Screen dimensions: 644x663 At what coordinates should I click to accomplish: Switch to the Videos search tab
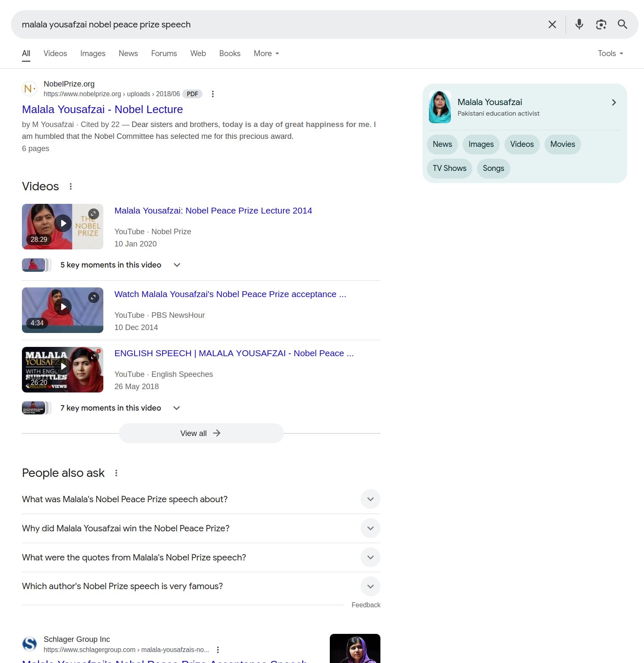55,54
